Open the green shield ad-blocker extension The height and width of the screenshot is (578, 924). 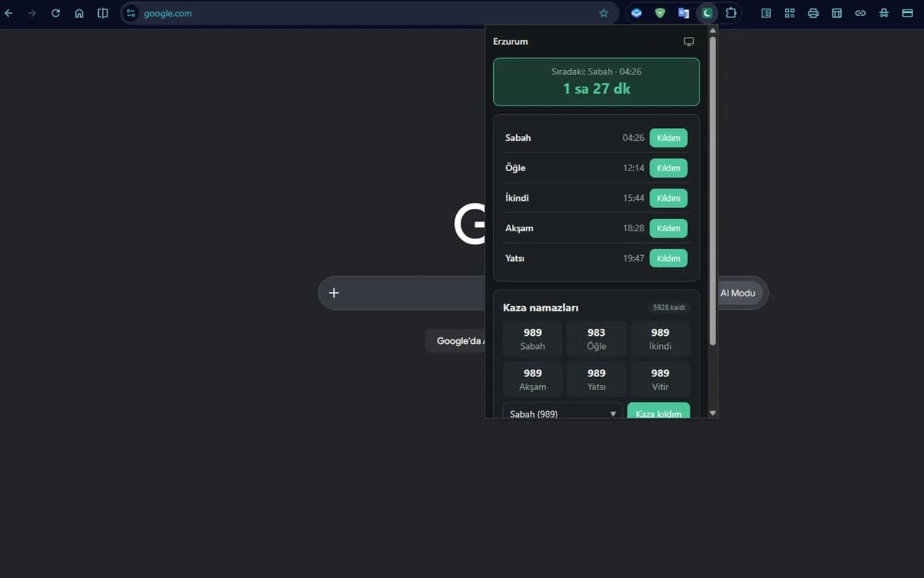[x=660, y=13]
